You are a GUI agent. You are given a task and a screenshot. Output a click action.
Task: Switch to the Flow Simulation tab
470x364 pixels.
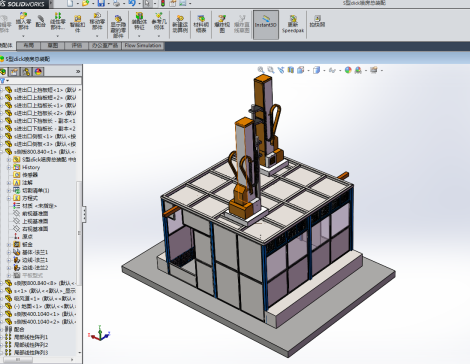point(143,45)
